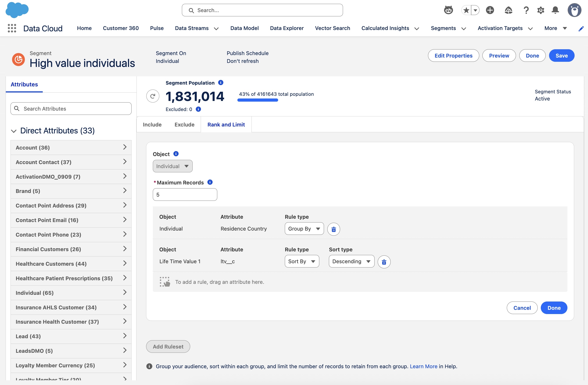Open the favorites star menu
The image size is (588, 385).
466,10
